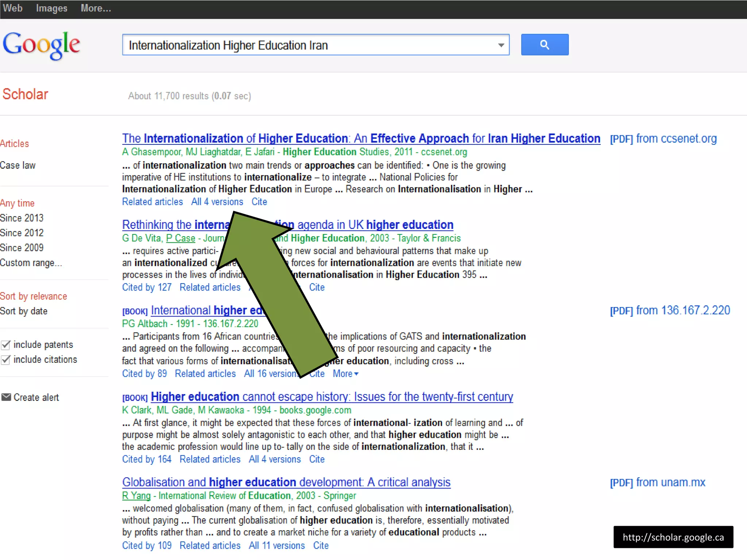Filter results Since 2009

[x=22, y=248]
